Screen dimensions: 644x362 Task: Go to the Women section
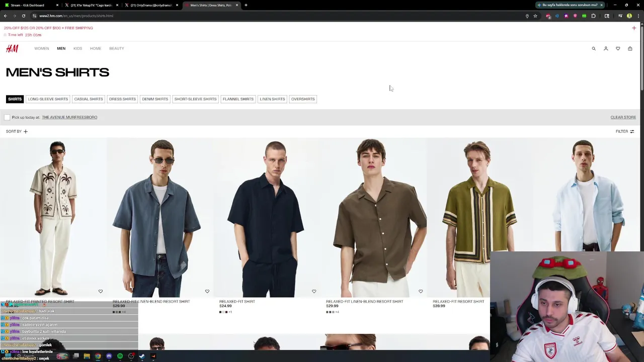[42, 48]
